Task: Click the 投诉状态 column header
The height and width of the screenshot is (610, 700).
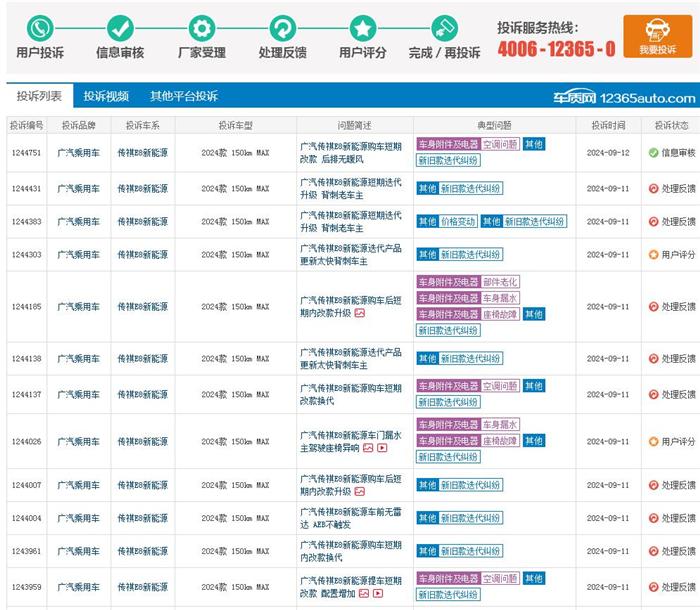Action: [x=671, y=125]
